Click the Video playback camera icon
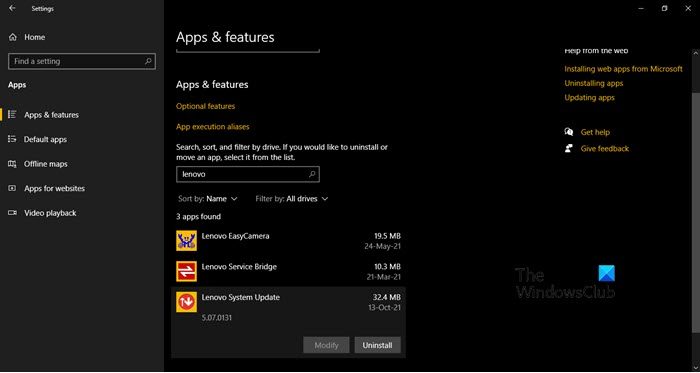 click(x=12, y=213)
